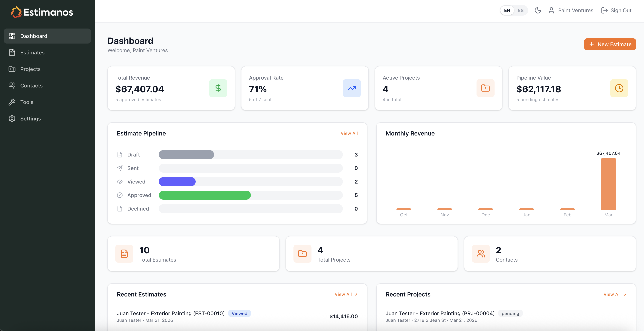
Task: Click the clock icon on Pipeline Value card
Action: click(619, 88)
